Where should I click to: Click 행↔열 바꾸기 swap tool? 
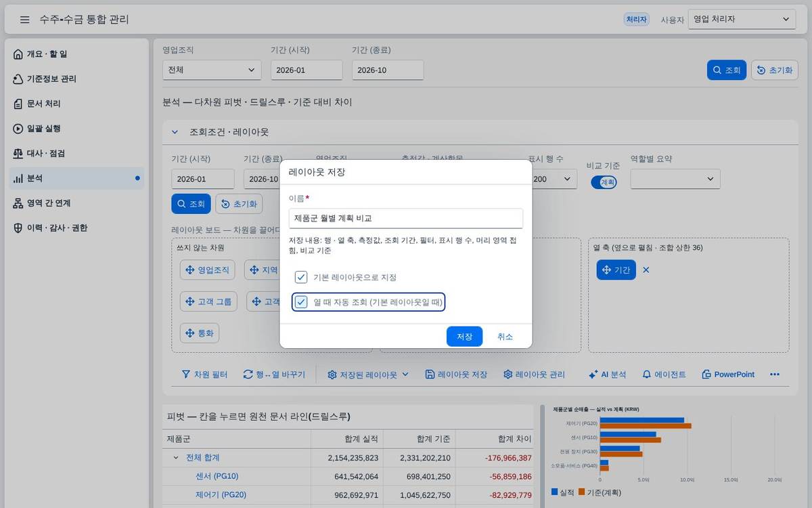click(x=275, y=375)
